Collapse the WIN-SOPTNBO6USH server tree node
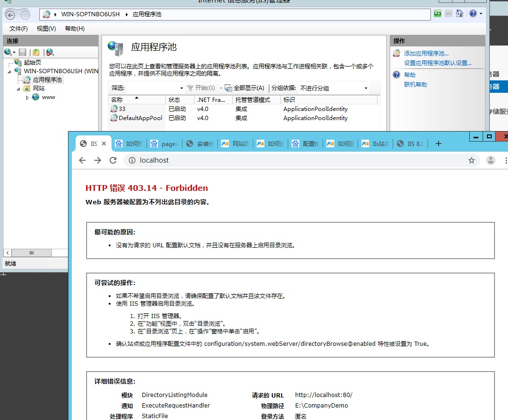This screenshot has width=508, height=420. tap(10, 72)
